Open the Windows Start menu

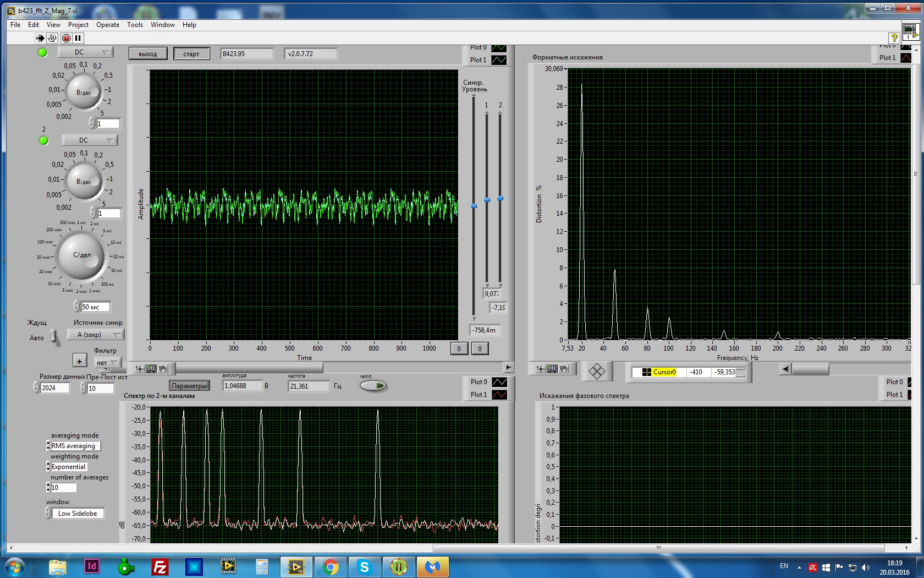15,566
